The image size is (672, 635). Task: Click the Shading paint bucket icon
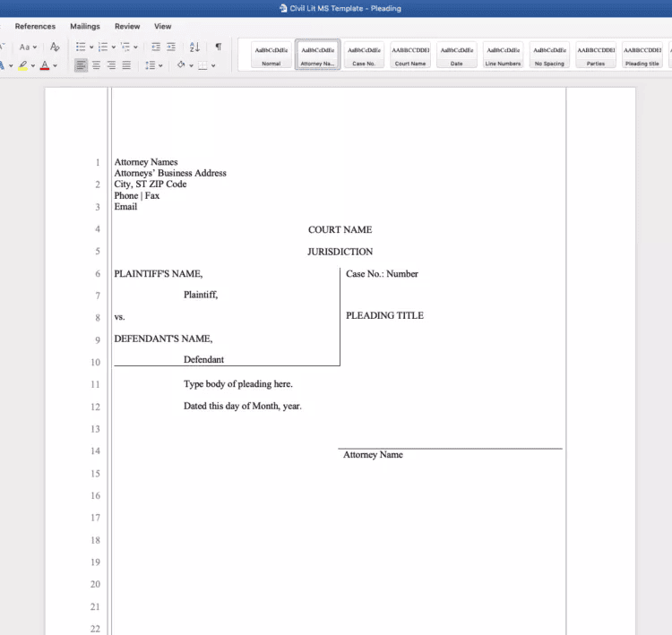point(181,65)
